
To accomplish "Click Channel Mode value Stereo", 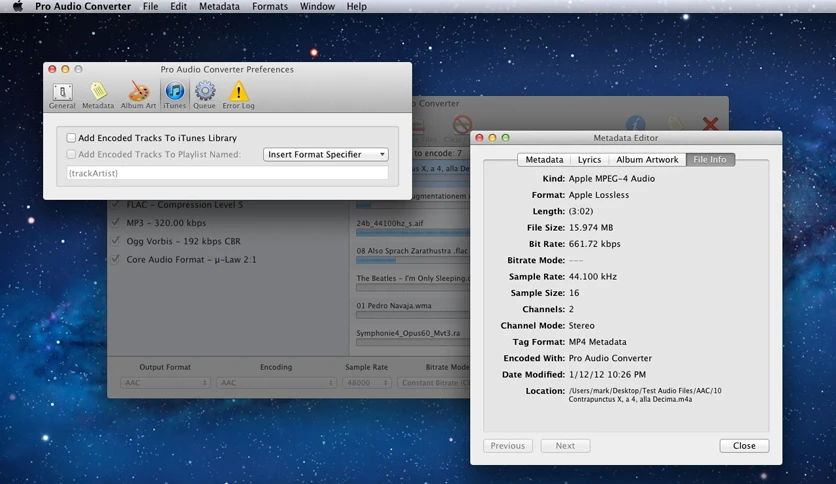I will (x=581, y=326).
